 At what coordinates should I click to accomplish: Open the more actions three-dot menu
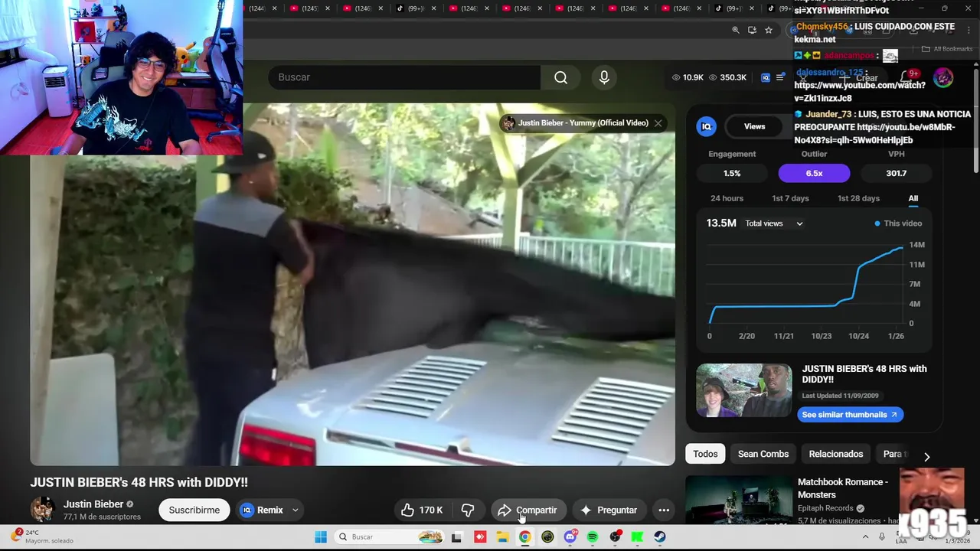pos(664,510)
